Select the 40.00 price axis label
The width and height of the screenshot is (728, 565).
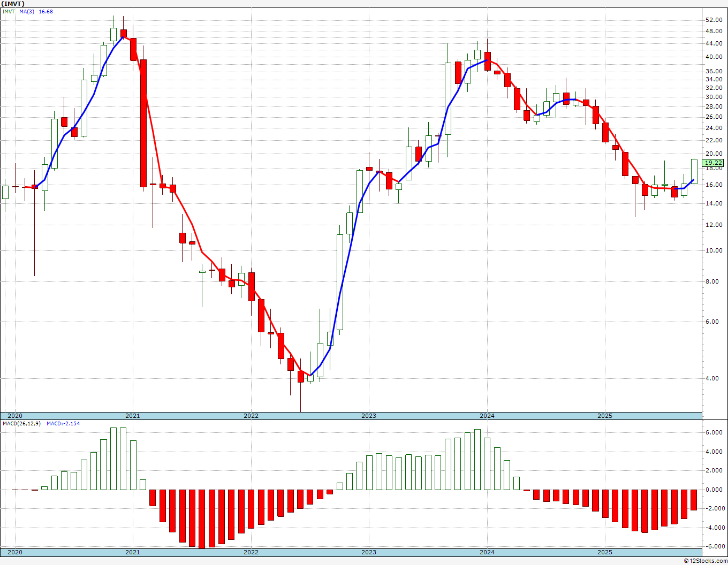(714, 57)
